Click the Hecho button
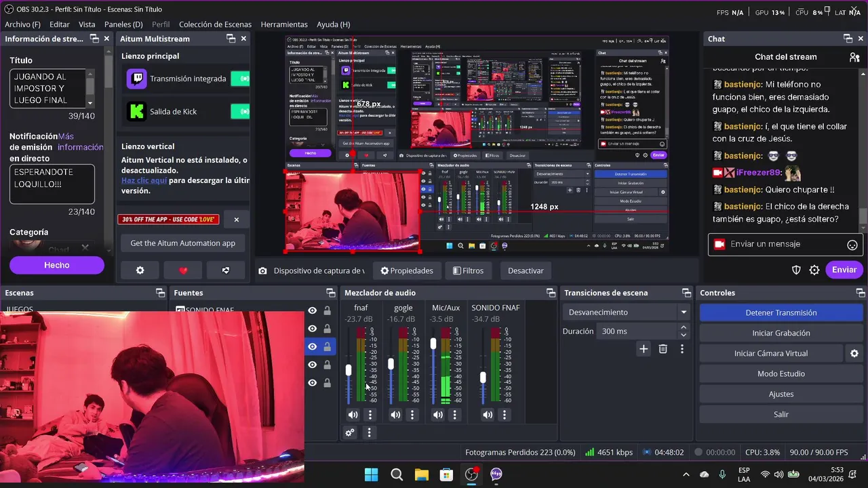This screenshot has height=488, width=868. pyautogui.click(x=57, y=265)
